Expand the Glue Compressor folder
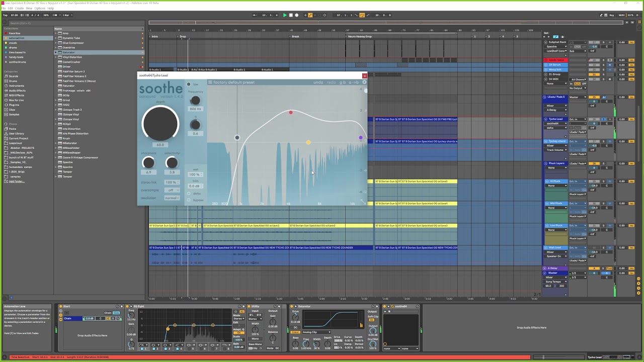The height and width of the screenshot is (362, 644). 57,43
